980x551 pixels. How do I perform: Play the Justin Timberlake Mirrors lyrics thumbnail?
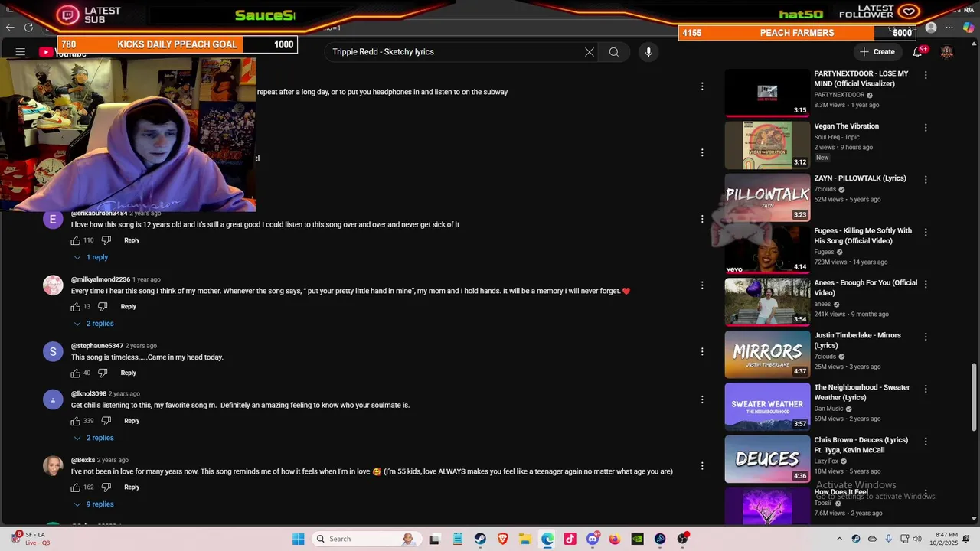767,354
